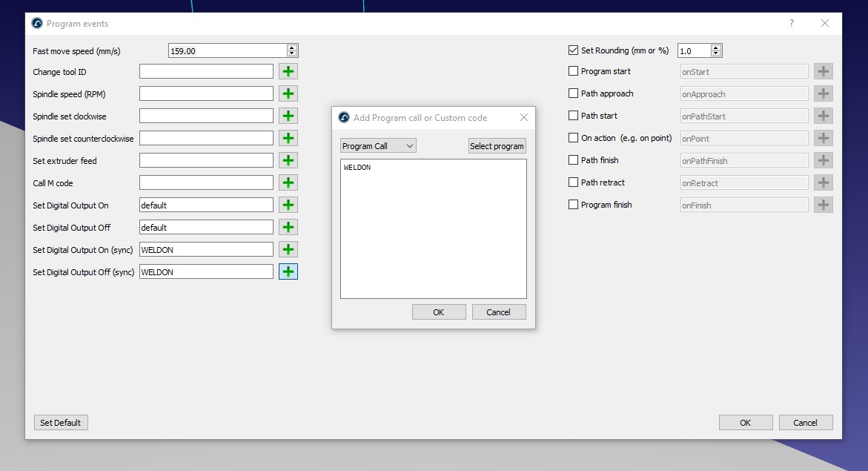Add program call for Set Digital Output On
Viewport: 868px width, 471px height.
[x=288, y=205]
